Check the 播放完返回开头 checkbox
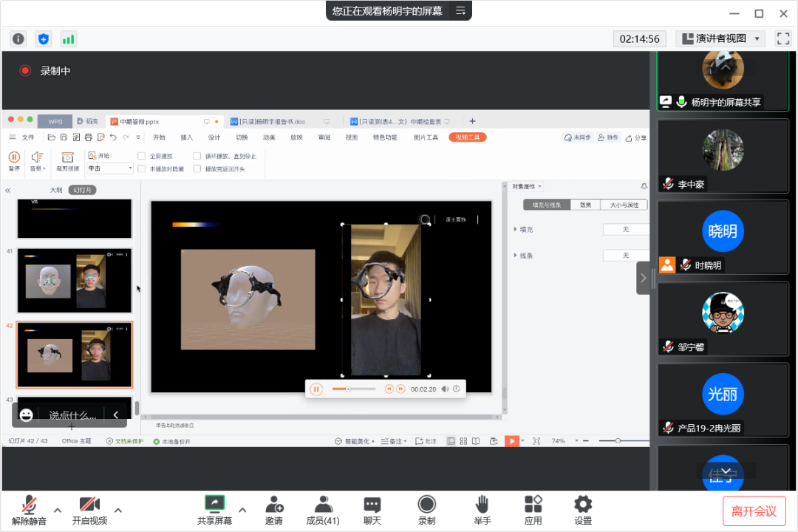Screen dimensions: 798x532 tap(197, 168)
